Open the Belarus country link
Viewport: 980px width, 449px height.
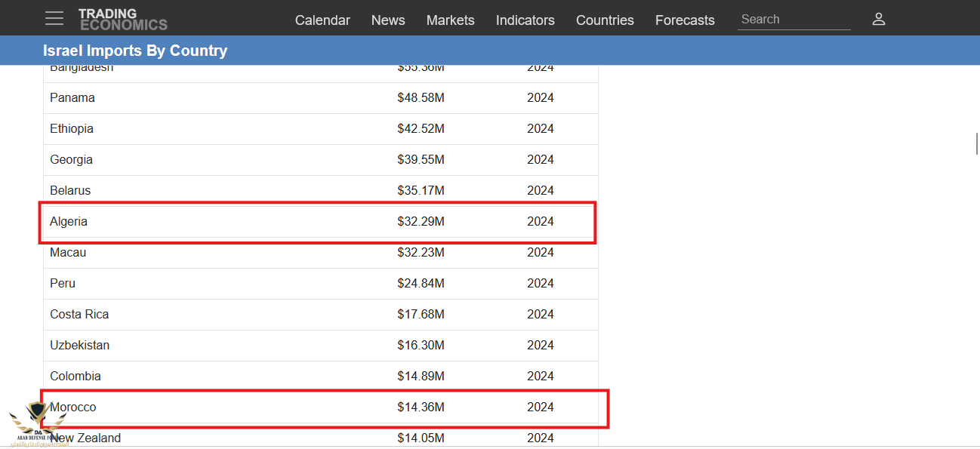tap(70, 191)
